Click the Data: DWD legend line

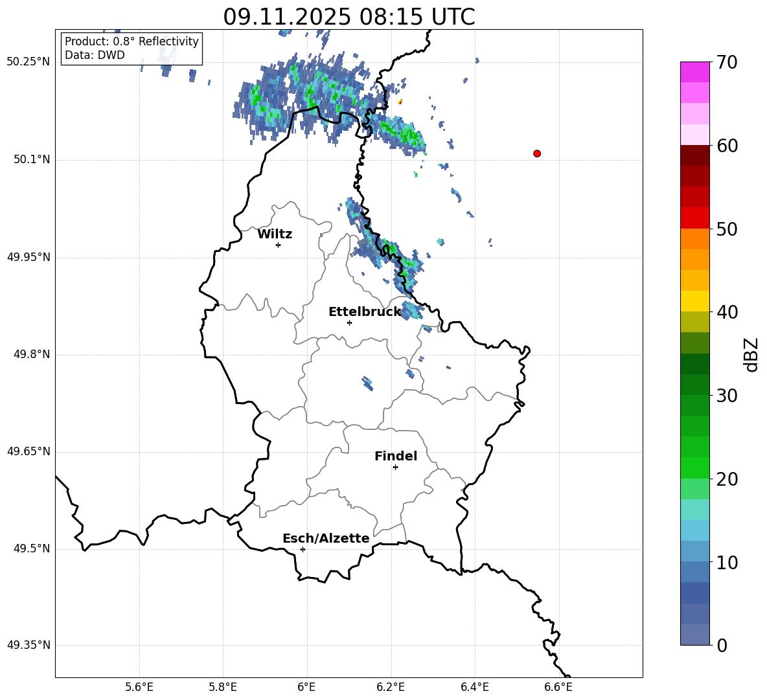pos(95,55)
